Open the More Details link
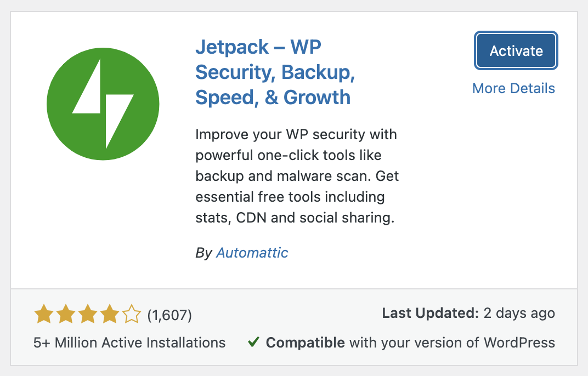588x376 pixels. [513, 88]
